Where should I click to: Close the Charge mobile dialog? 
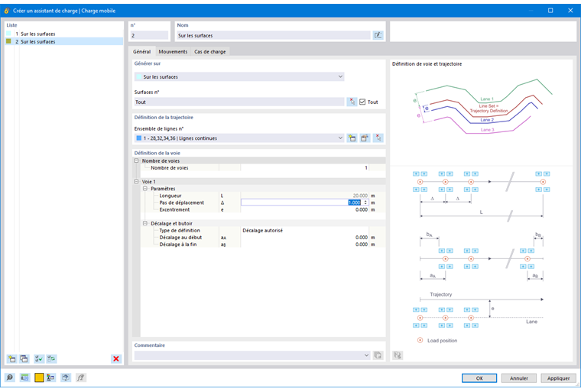click(x=570, y=11)
